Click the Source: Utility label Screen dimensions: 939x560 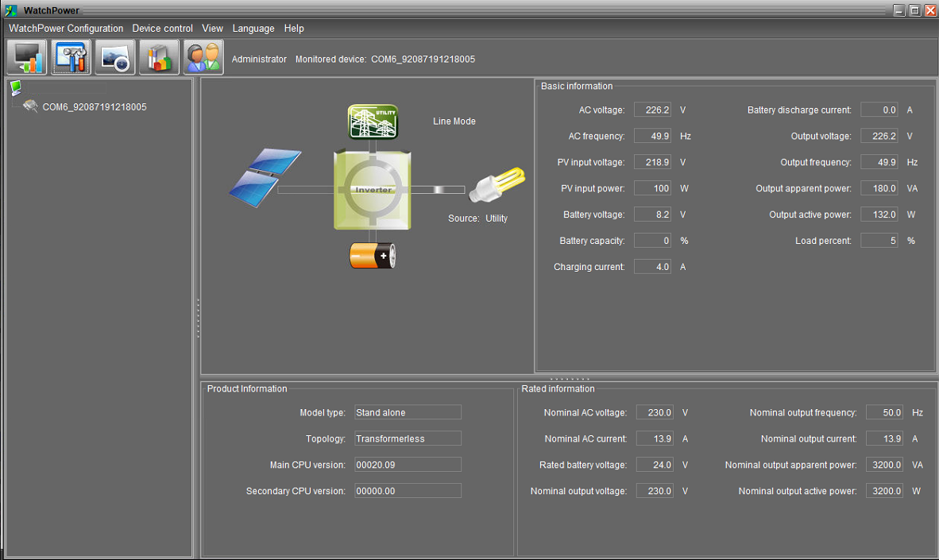[477, 218]
